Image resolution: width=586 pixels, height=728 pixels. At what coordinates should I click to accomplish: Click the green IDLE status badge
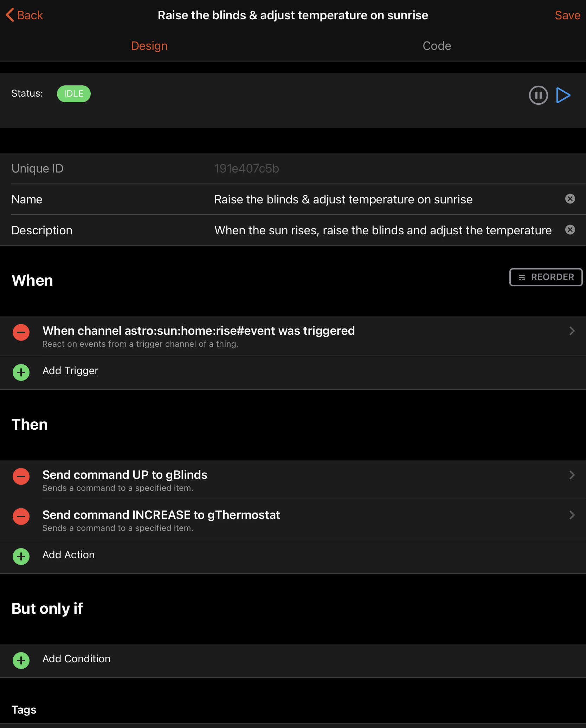pos(74,93)
